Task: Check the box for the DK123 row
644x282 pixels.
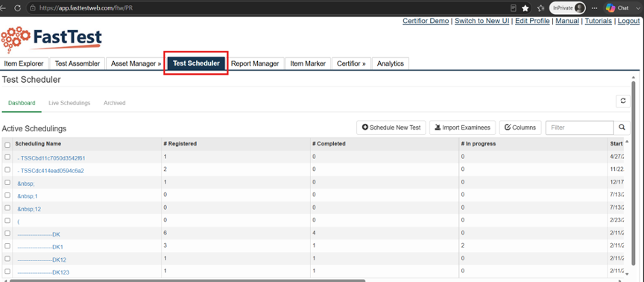Action: point(7,271)
